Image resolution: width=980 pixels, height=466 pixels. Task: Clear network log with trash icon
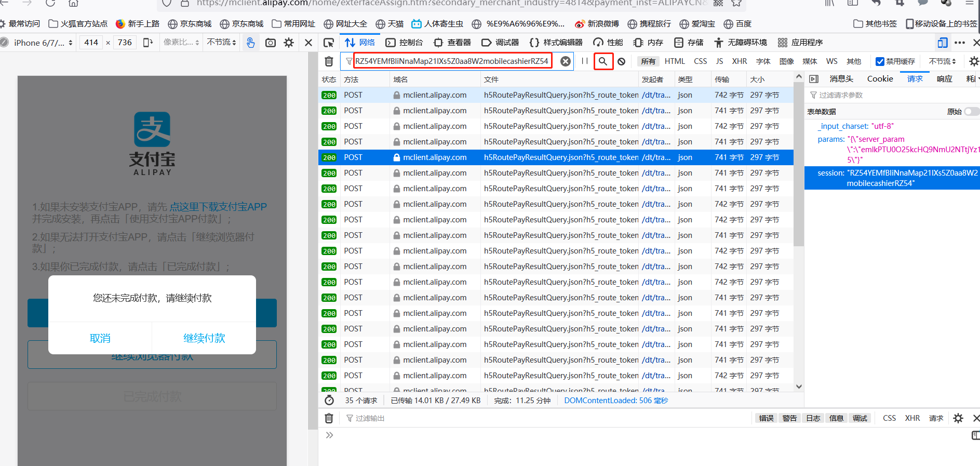pos(329,61)
